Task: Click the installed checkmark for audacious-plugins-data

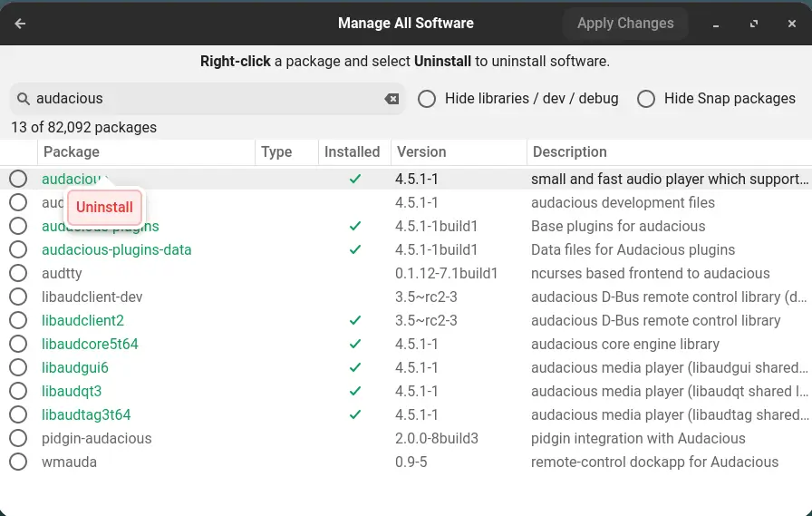Action: (354, 249)
